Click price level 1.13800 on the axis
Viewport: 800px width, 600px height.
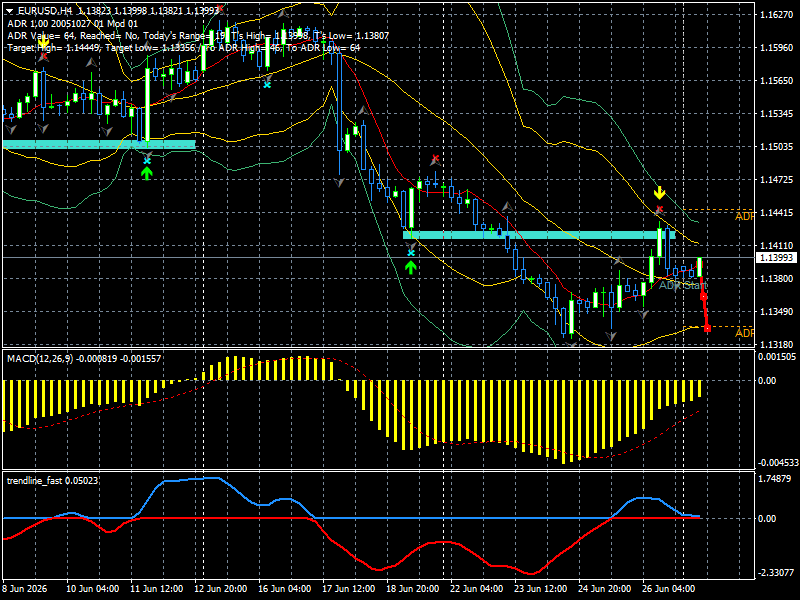pos(777,279)
